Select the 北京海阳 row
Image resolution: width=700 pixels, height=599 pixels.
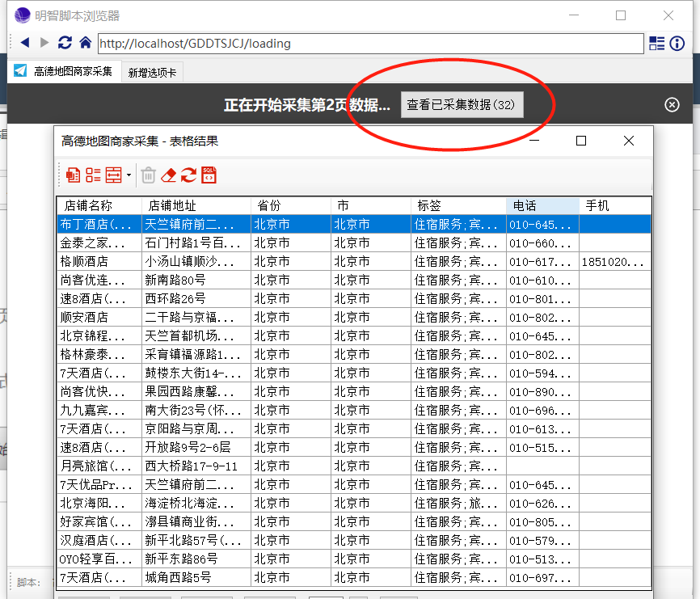click(354, 503)
